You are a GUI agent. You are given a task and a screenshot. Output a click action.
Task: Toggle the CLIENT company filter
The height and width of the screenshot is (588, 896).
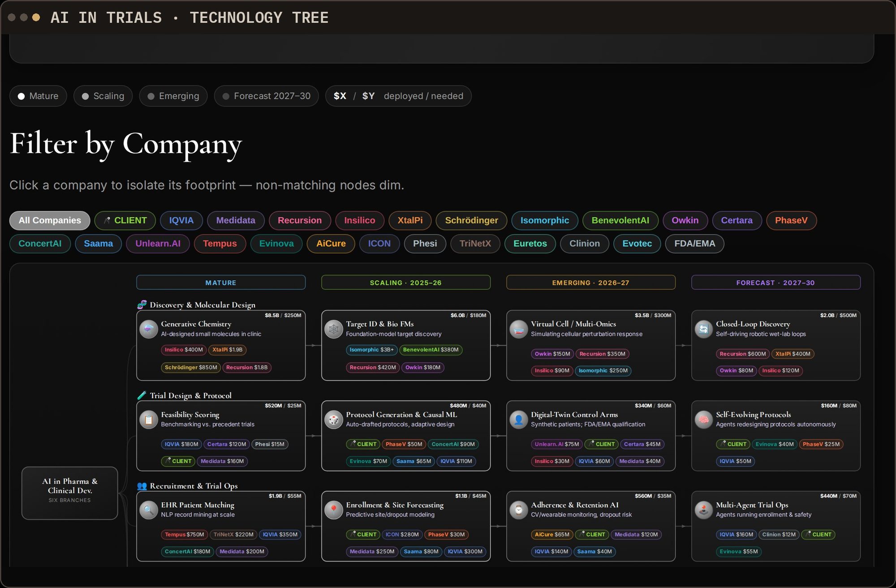point(125,220)
